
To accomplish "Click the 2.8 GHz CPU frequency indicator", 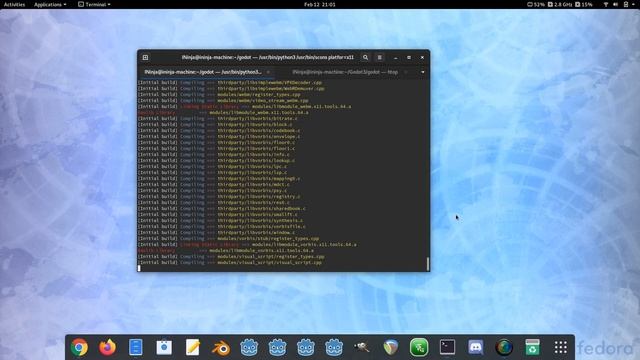I will pyautogui.click(x=560, y=4).
